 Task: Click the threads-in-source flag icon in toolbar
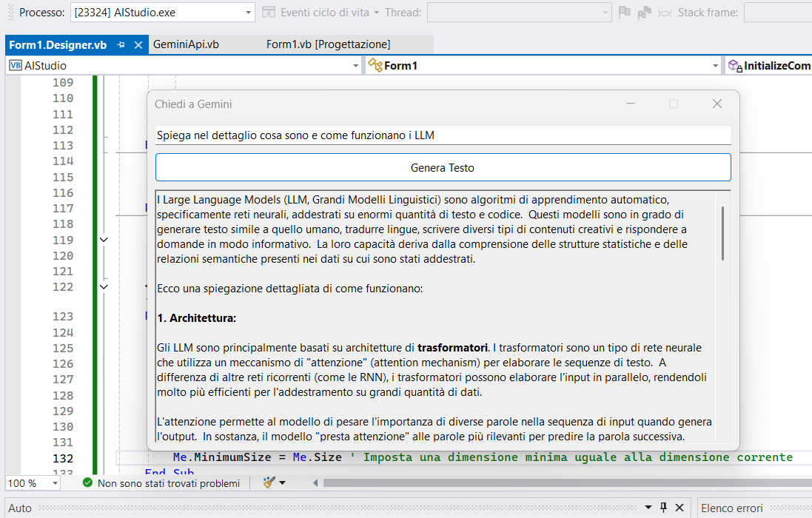644,13
